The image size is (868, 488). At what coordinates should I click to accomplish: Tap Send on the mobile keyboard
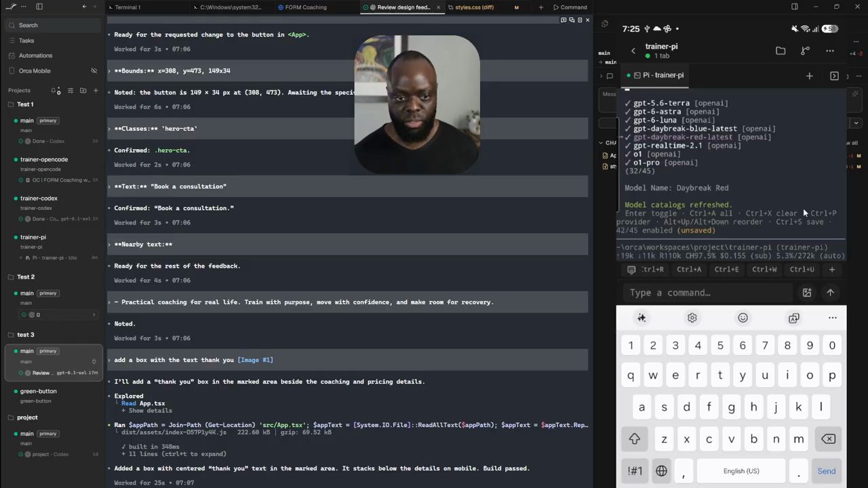pos(826,471)
